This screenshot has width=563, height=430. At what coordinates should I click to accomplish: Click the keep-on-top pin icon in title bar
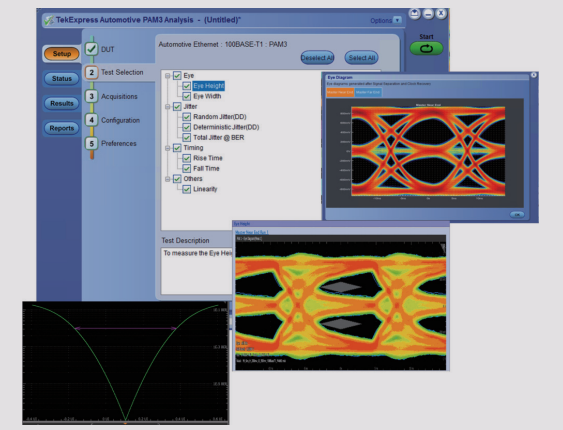click(415, 14)
